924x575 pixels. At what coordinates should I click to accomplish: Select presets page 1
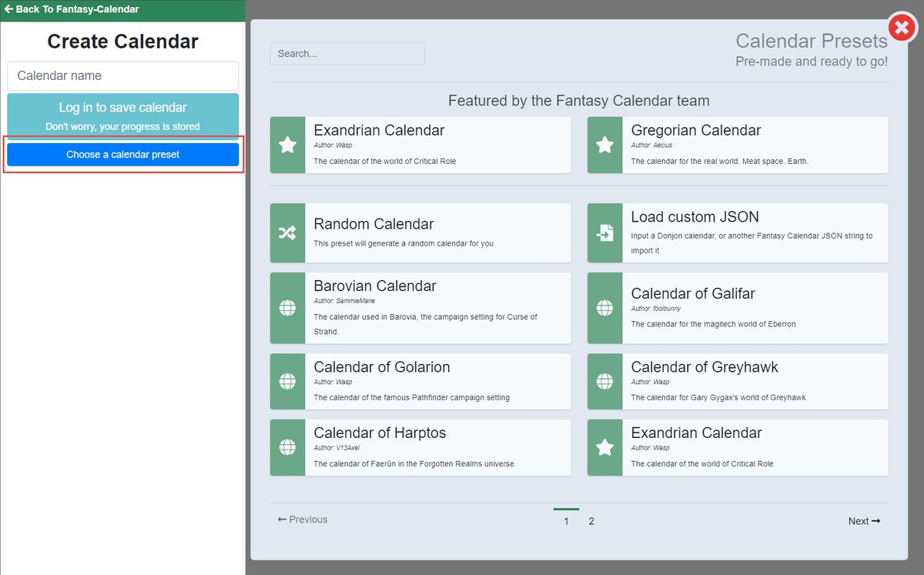566,521
